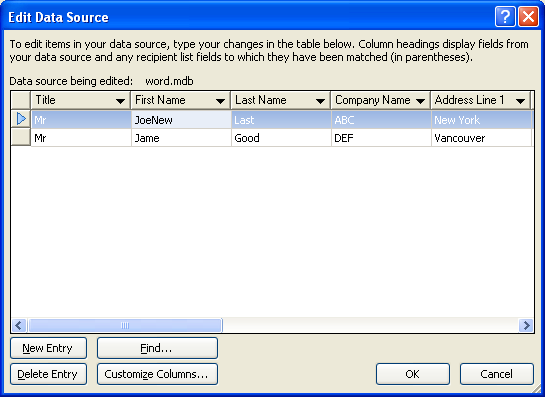Viewport: 545px width, 397px height.
Task: Select the row marked with the blue arrow
Action: [21, 119]
